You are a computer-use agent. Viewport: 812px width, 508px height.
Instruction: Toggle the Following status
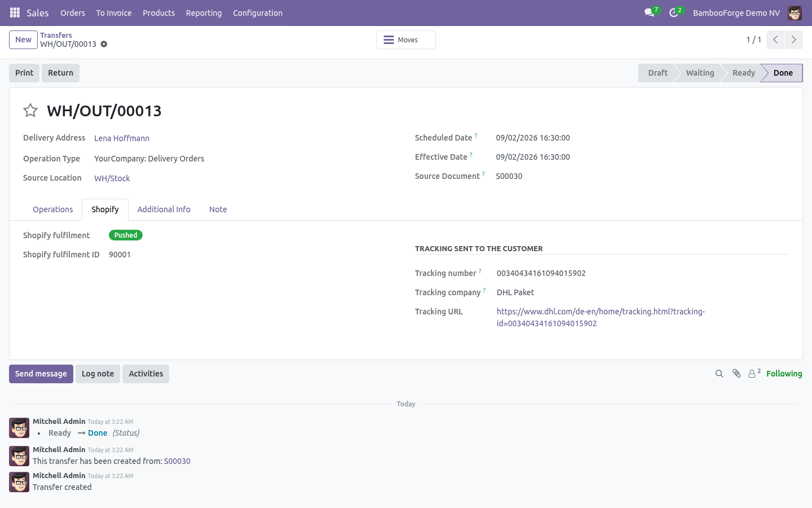(784, 374)
